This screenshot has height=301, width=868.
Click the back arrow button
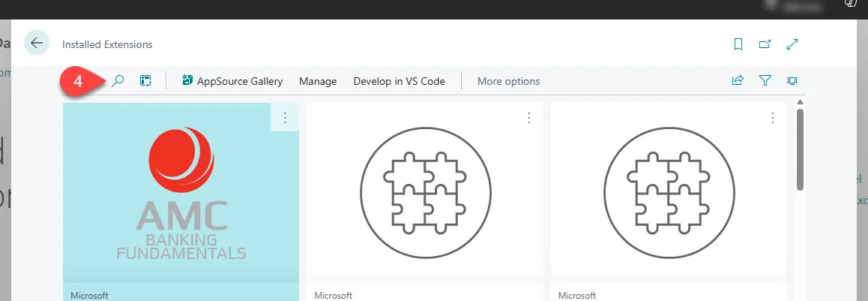tap(37, 44)
